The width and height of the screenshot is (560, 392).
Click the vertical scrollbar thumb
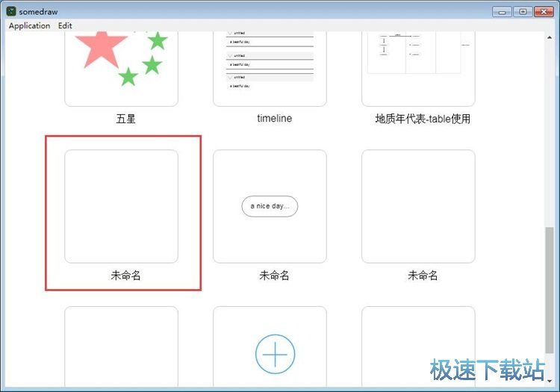click(550, 290)
